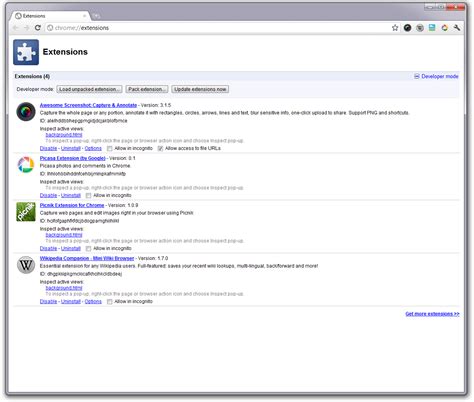Toggle Allow in incognito for Awesome Screenshot
This screenshot has width=474, height=402.
(x=110, y=149)
